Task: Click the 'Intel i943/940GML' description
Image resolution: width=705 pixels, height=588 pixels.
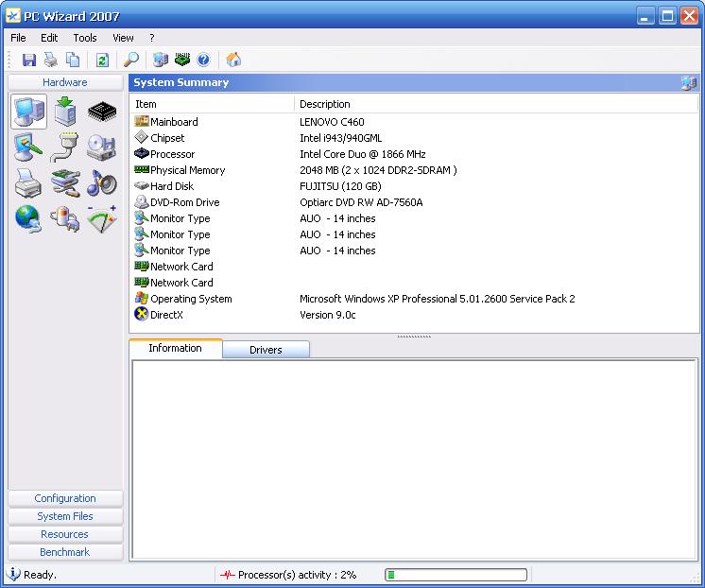Action: [x=341, y=138]
